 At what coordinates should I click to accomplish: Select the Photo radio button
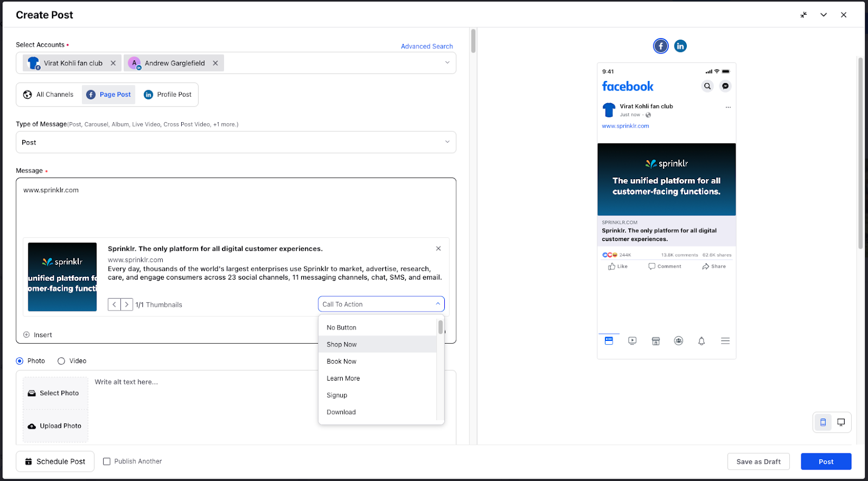[20, 361]
